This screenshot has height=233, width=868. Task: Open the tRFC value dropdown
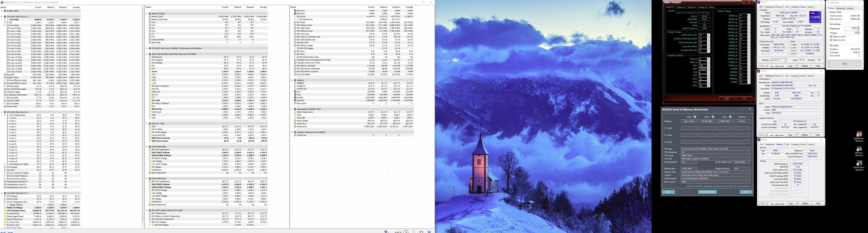708,66
